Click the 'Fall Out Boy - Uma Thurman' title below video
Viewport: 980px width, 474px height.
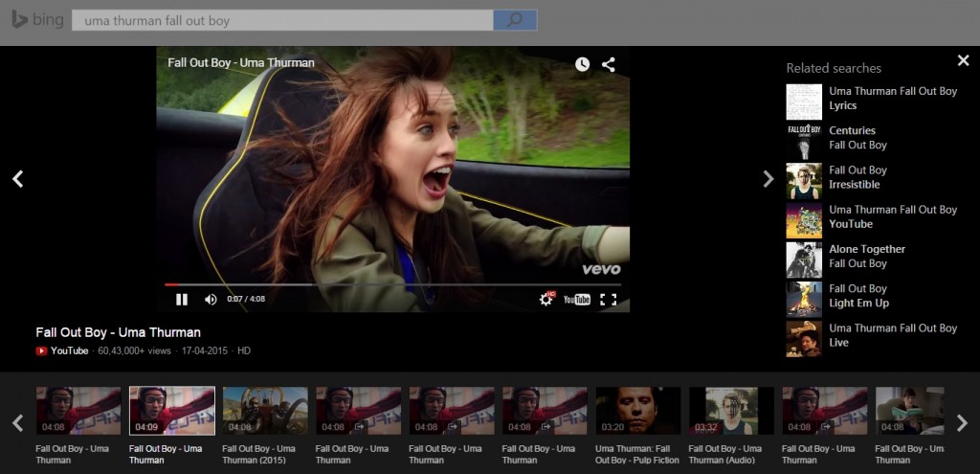(118, 332)
